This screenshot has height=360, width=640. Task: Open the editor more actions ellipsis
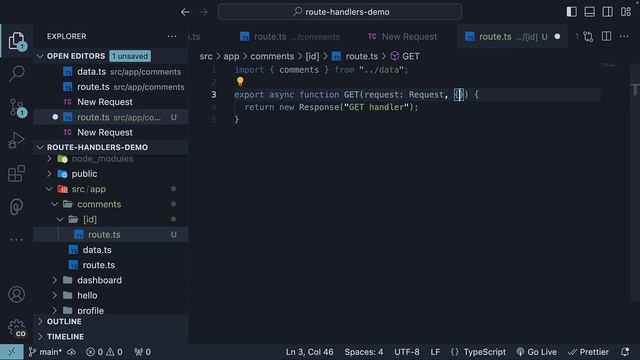tap(624, 37)
